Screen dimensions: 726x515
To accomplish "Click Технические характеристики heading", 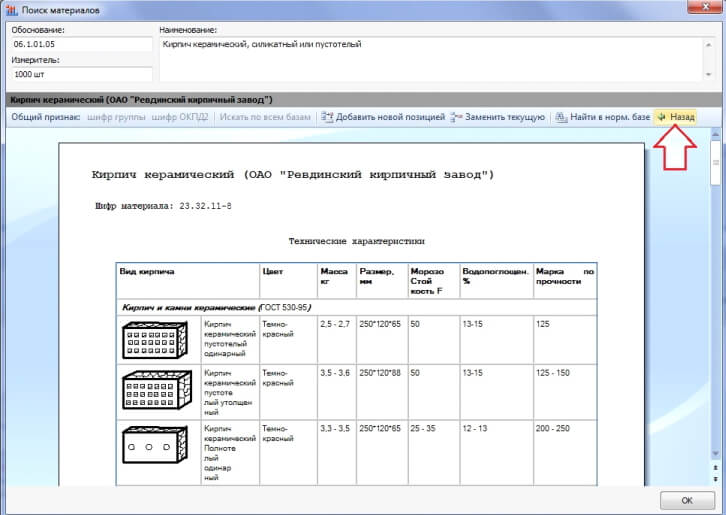I will (x=357, y=241).
